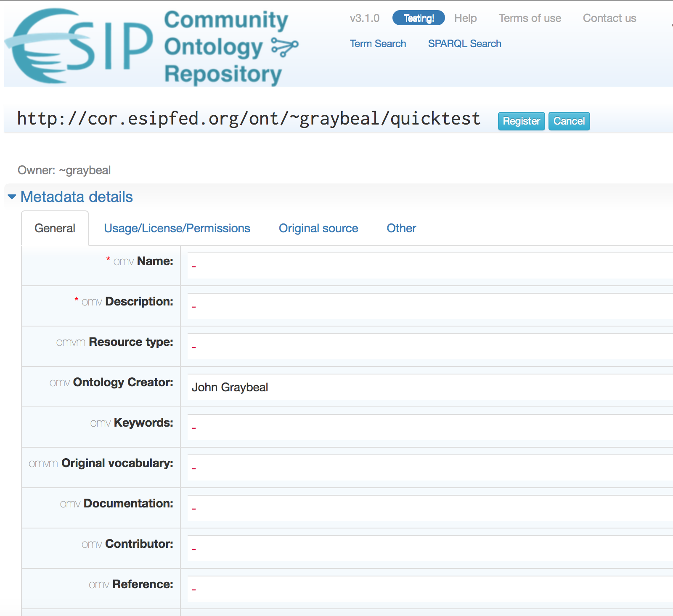Click the omvm Original vocabulary label
Viewport: 673px width, 616px height.
coord(101,463)
